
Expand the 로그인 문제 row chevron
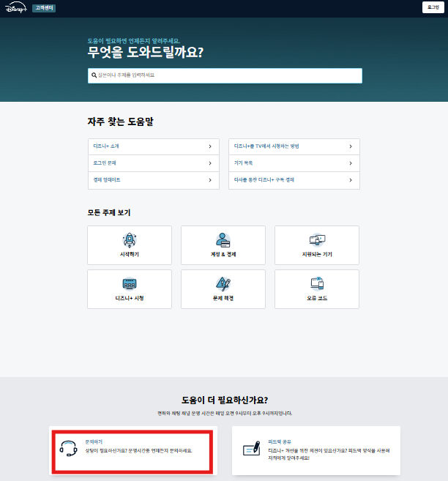210,163
